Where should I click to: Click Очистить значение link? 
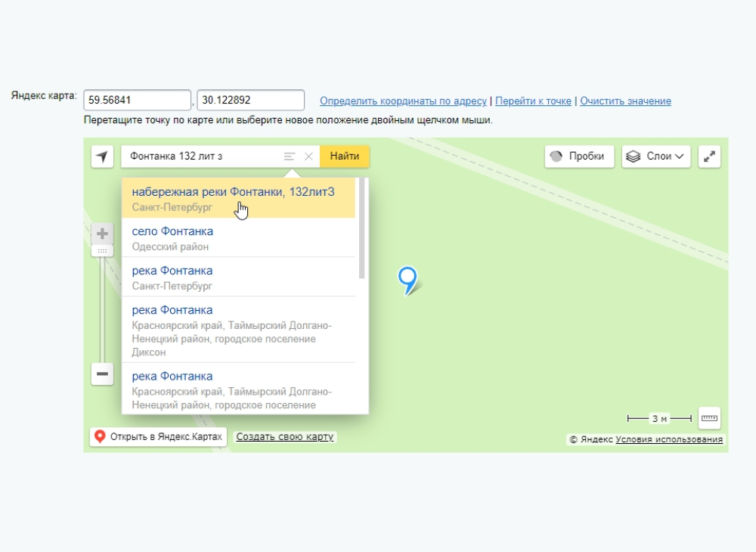[x=625, y=101]
